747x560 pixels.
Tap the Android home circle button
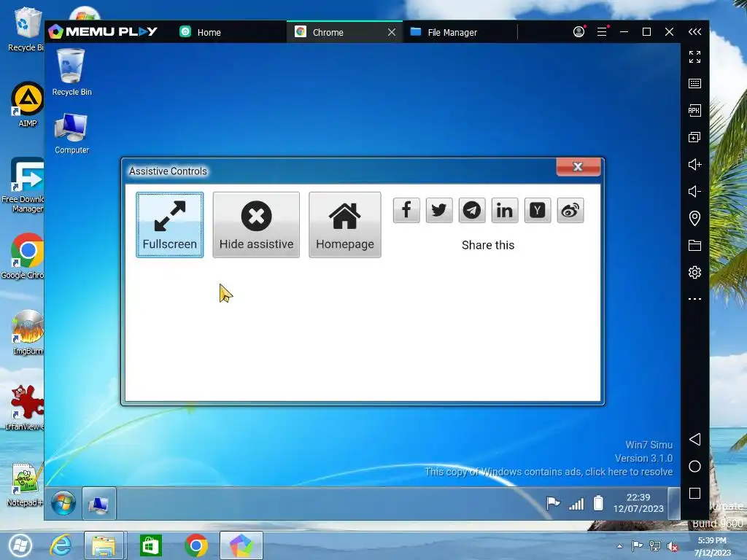694,466
